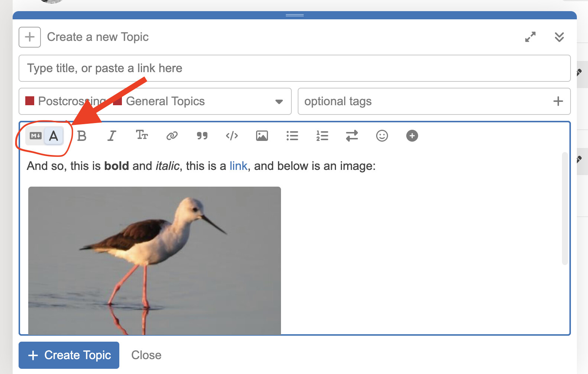Apply italic formatting with the I icon
Screen dimensions: 588x374
coord(112,136)
